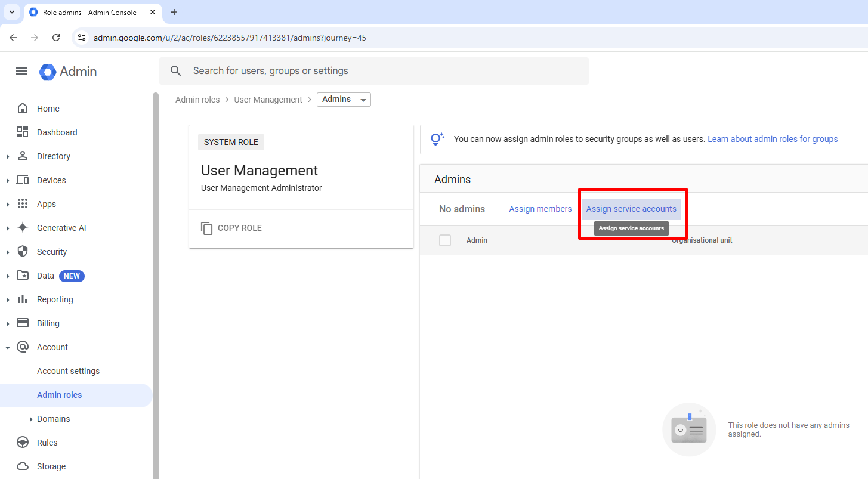
Task: Click the browser address bar URL
Action: pos(230,38)
